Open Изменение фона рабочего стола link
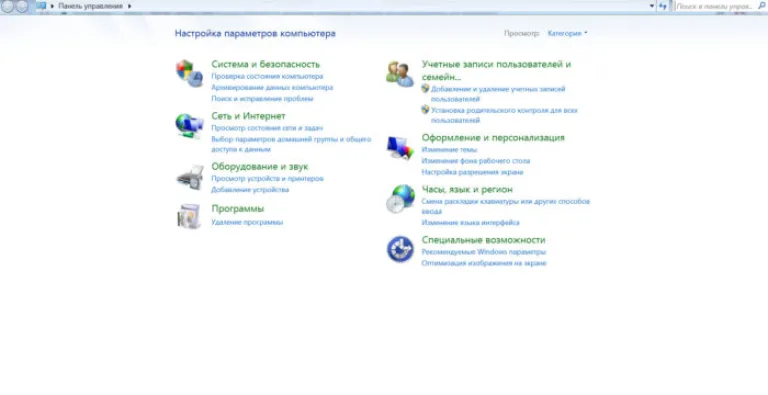 click(476, 161)
